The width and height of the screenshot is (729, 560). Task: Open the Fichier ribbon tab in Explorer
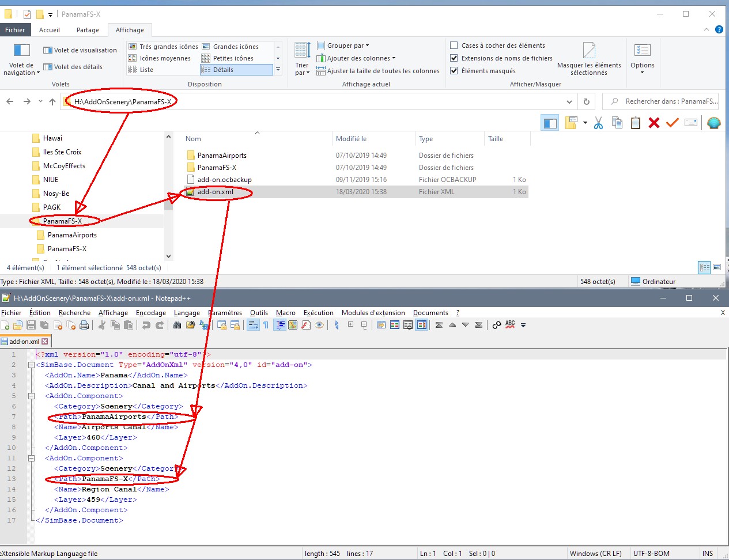point(15,30)
